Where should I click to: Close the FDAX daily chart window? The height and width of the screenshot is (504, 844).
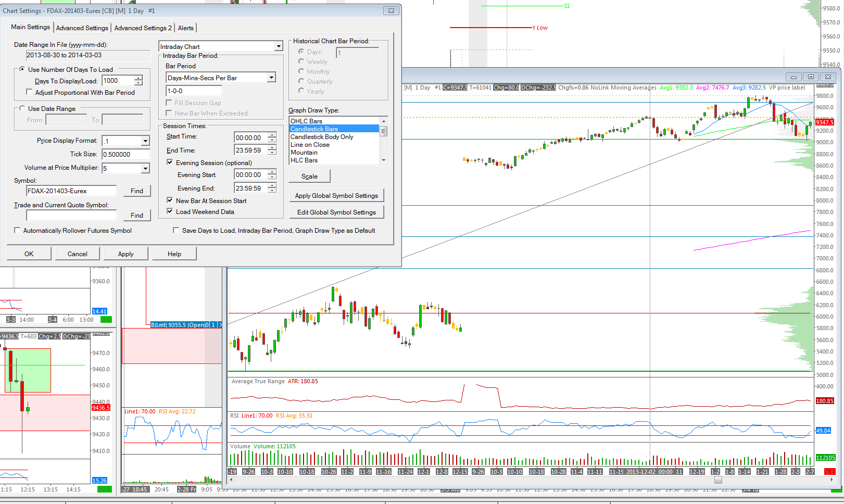828,77
